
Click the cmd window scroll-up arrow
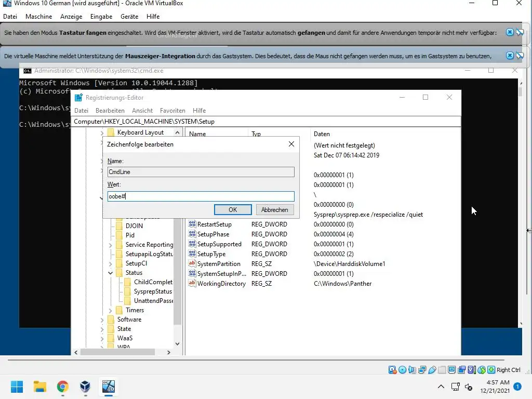click(521, 83)
